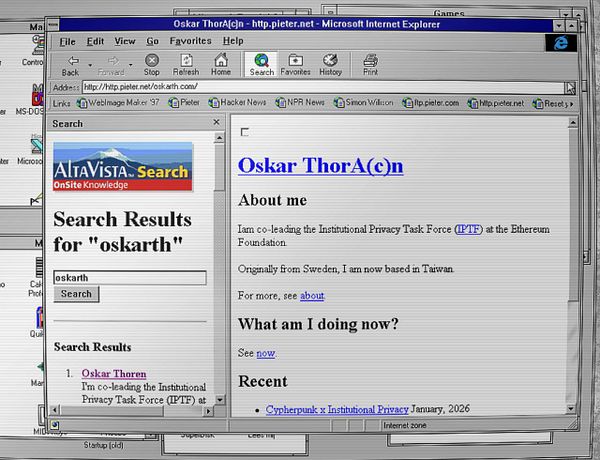Click the status bar page icon

click(54, 425)
